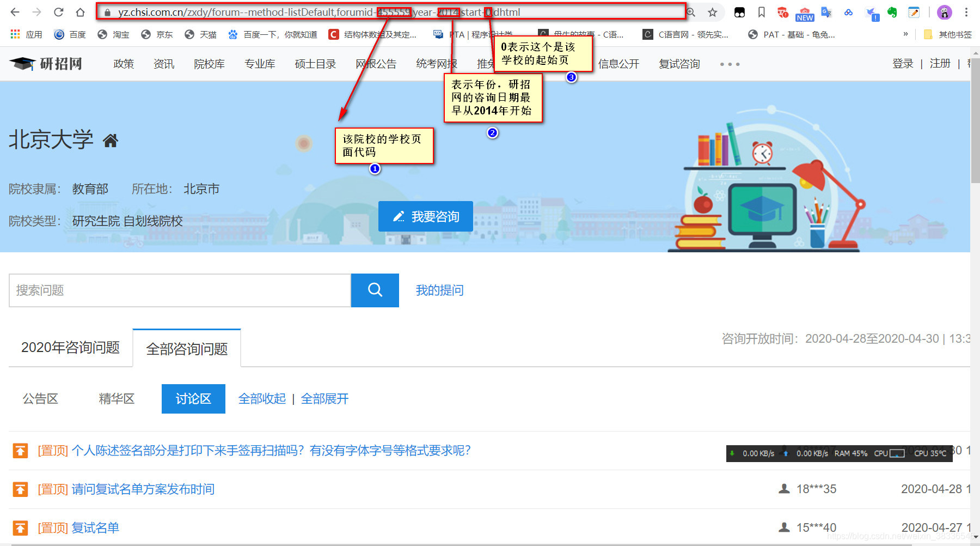
Task: Select the 公告区 section
Action: pos(40,399)
